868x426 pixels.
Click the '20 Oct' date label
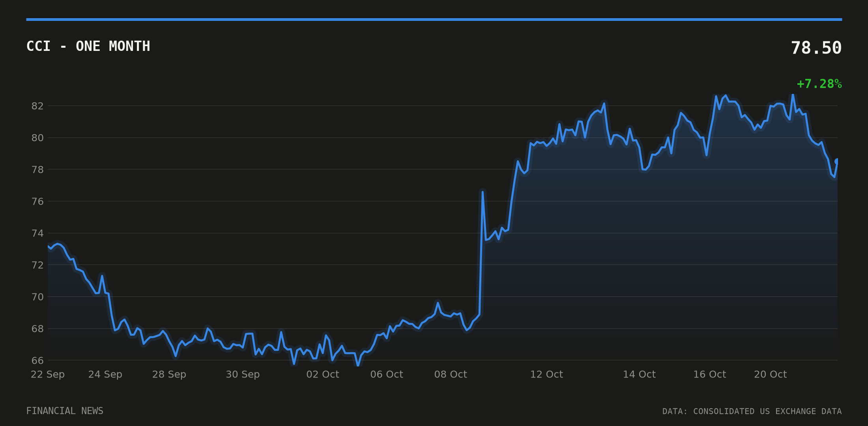pos(771,374)
